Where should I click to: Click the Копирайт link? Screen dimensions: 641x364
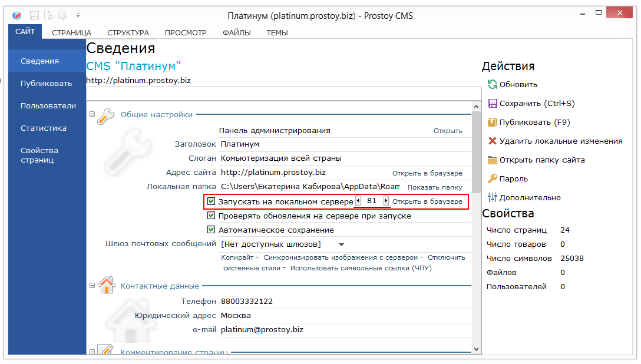pyautogui.click(x=237, y=257)
